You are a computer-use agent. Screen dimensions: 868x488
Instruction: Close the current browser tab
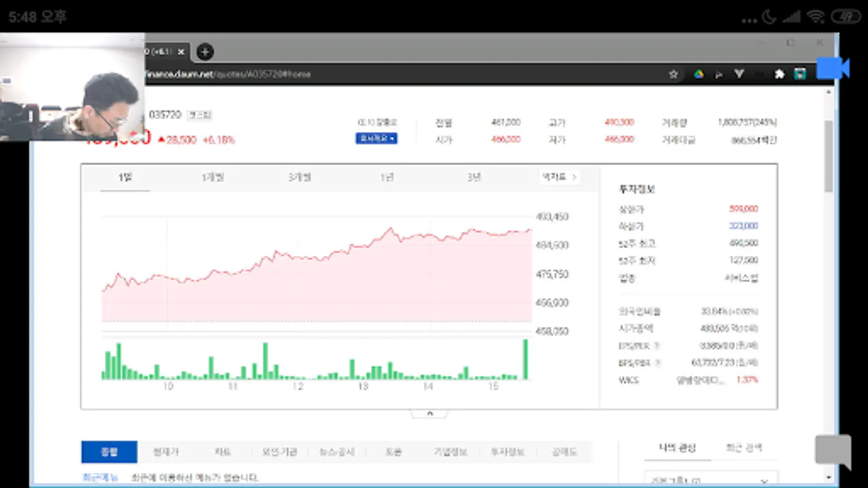click(181, 52)
